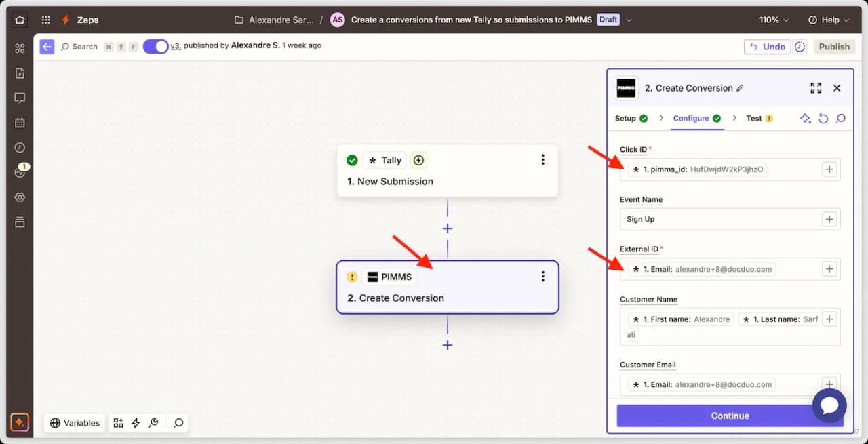Click the Publish button
868x444 pixels.
click(x=833, y=47)
